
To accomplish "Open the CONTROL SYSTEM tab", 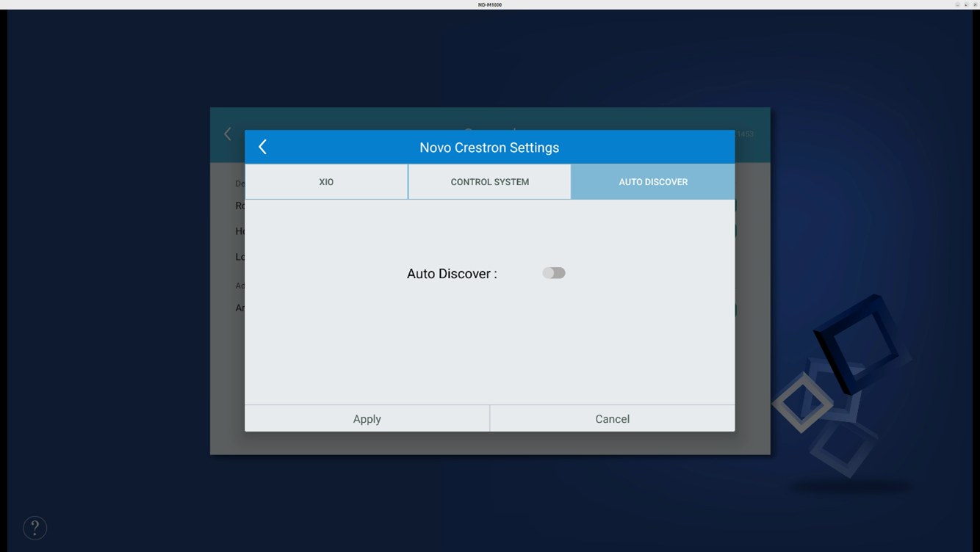I will click(x=489, y=182).
